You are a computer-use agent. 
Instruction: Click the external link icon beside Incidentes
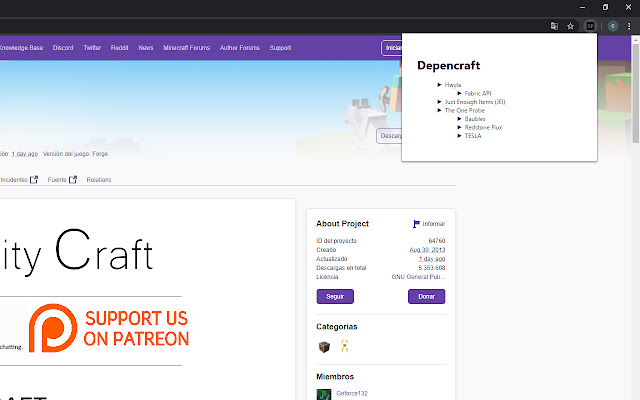click(x=34, y=180)
